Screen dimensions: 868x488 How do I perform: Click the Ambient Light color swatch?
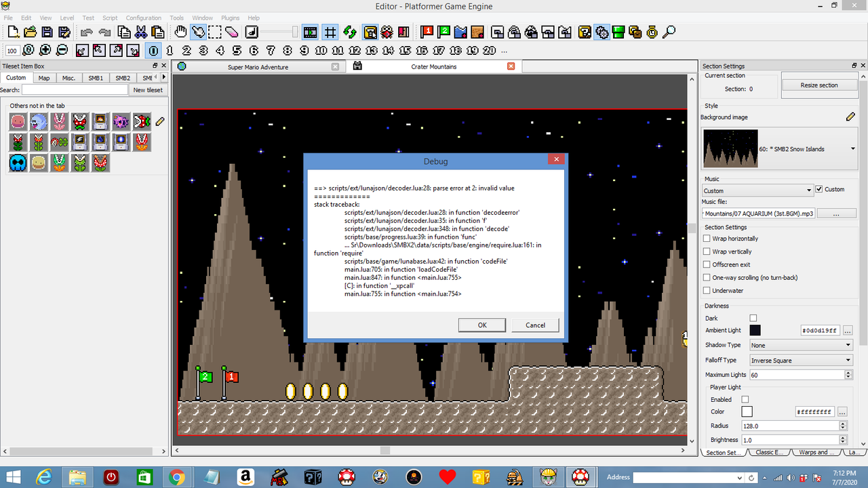click(755, 330)
